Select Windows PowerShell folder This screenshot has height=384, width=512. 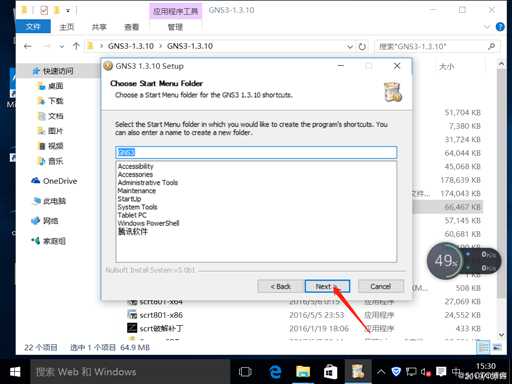(148, 223)
